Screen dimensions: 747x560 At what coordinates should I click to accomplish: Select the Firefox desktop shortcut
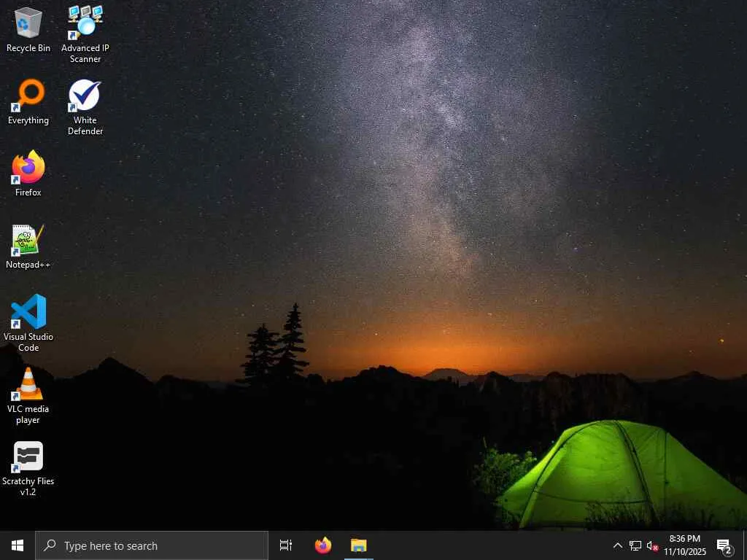point(28,174)
